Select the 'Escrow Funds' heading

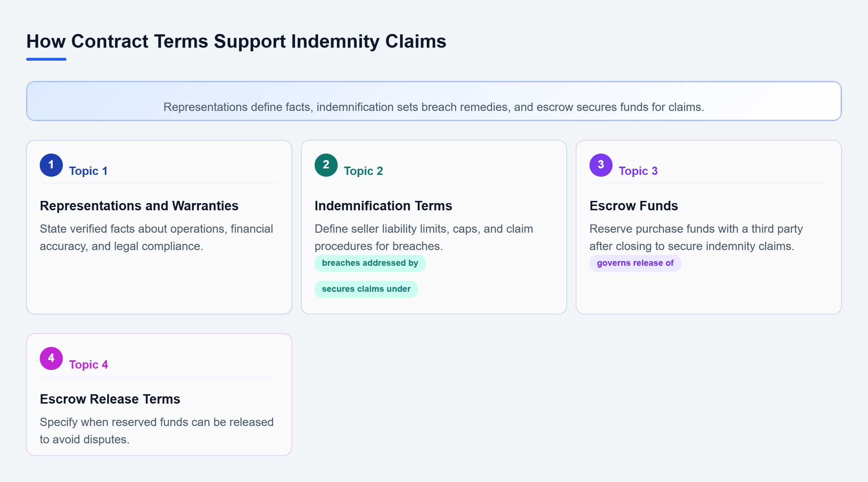pos(634,206)
